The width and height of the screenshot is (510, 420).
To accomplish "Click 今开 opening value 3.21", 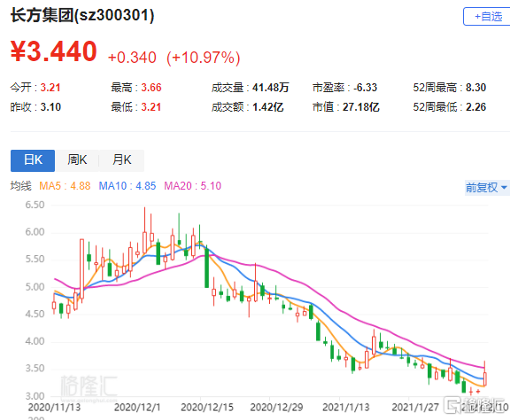I will tap(50, 88).
